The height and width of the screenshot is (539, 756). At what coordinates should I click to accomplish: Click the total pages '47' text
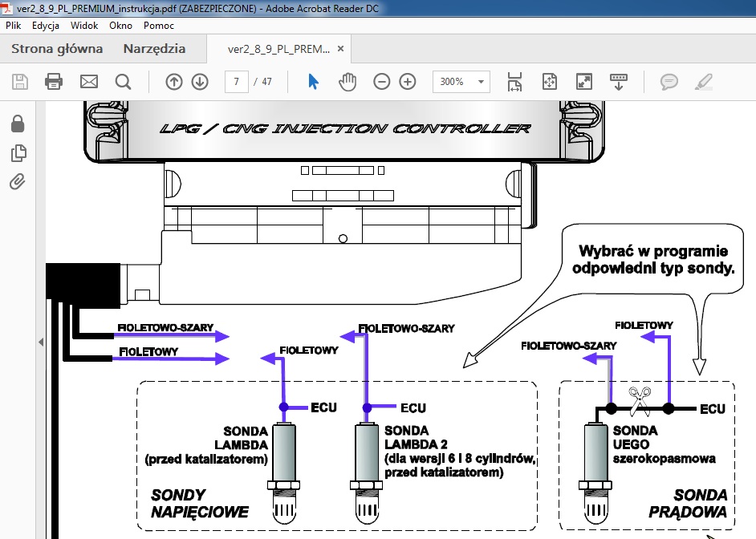[266, 81]
